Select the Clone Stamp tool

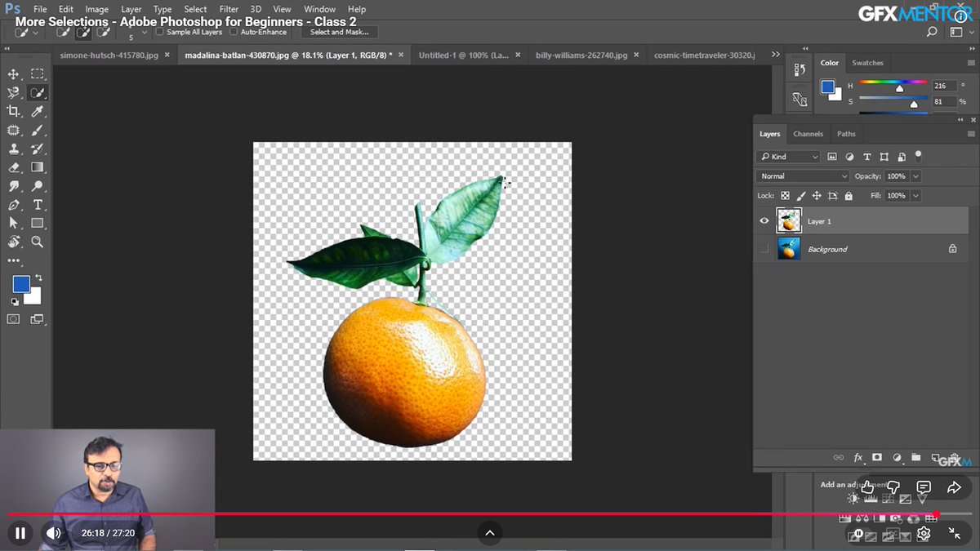coord(13,149)
